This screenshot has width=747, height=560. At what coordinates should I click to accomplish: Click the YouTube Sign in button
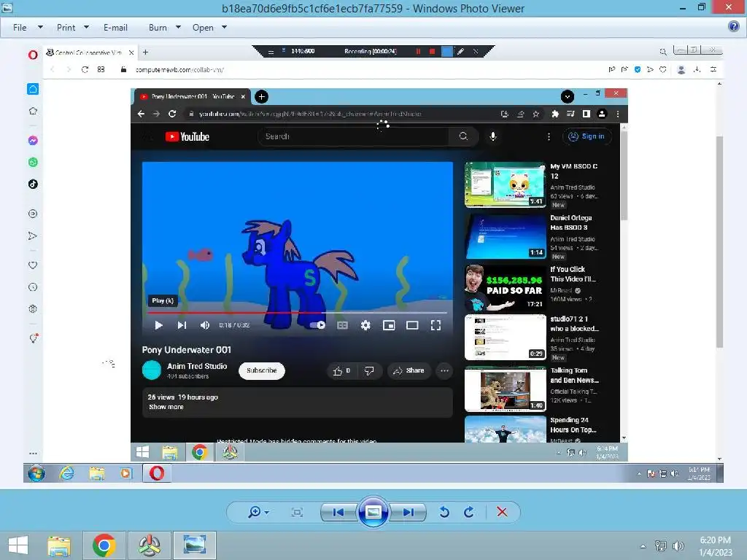587,136
